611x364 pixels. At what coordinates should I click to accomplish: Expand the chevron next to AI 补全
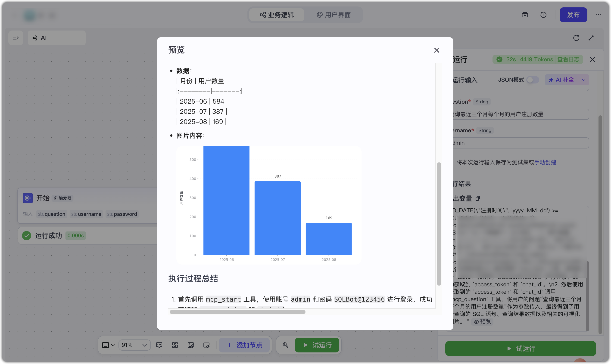[584, 80]
